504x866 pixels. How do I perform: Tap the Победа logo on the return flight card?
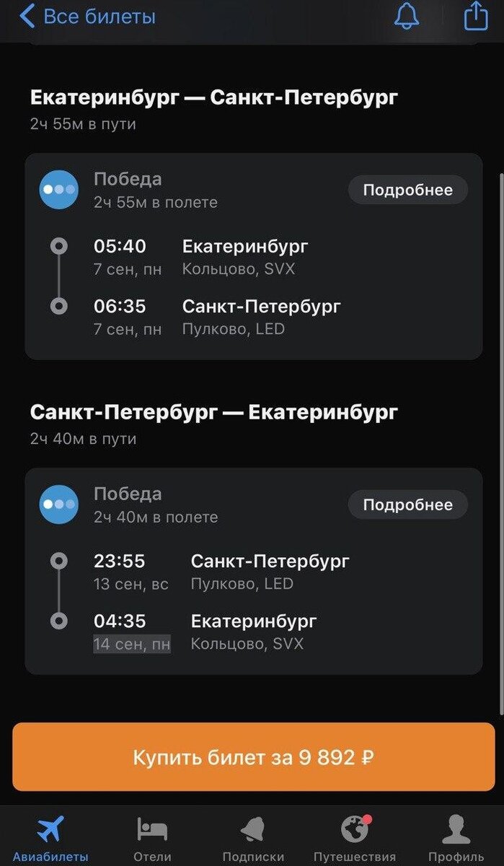pos(58,504)
